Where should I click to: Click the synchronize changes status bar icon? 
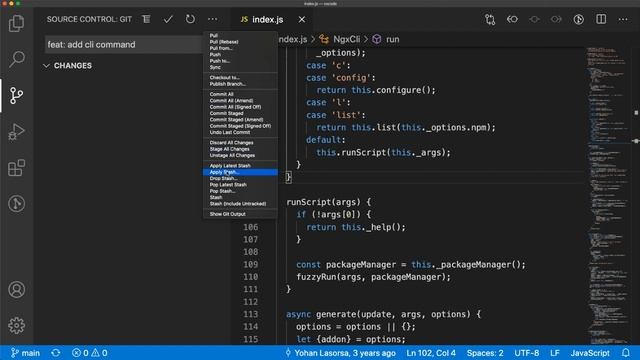pos(56,353)
